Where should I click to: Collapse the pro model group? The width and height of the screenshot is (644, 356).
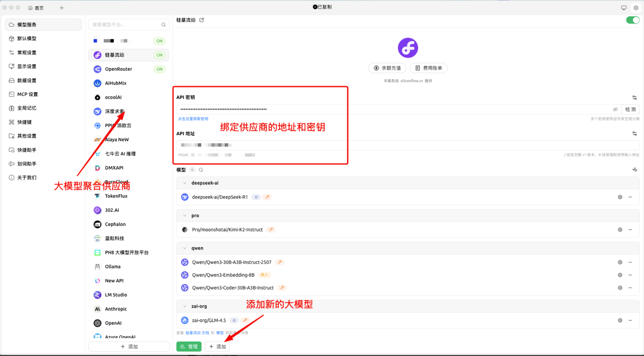pyautogui.click(x=185, y=216)
